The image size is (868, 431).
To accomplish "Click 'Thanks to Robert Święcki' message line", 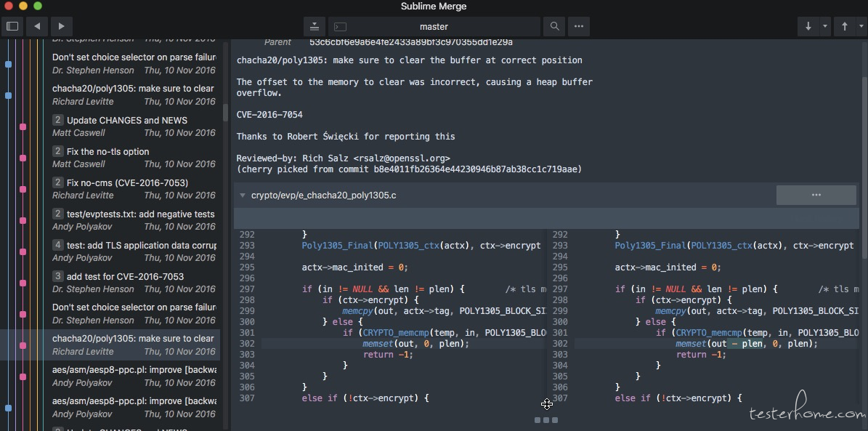I will pyautogui.click(x=346, y=137).
